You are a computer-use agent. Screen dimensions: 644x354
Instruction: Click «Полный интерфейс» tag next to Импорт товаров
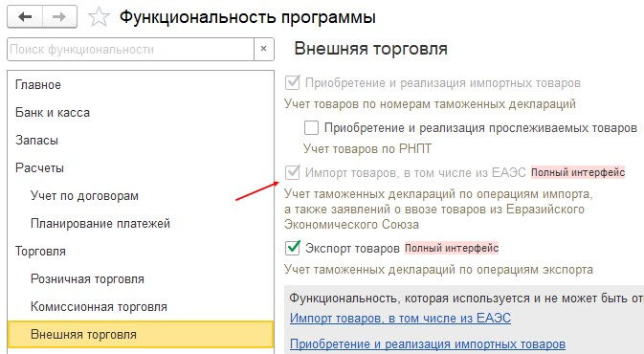click(578, 172)
